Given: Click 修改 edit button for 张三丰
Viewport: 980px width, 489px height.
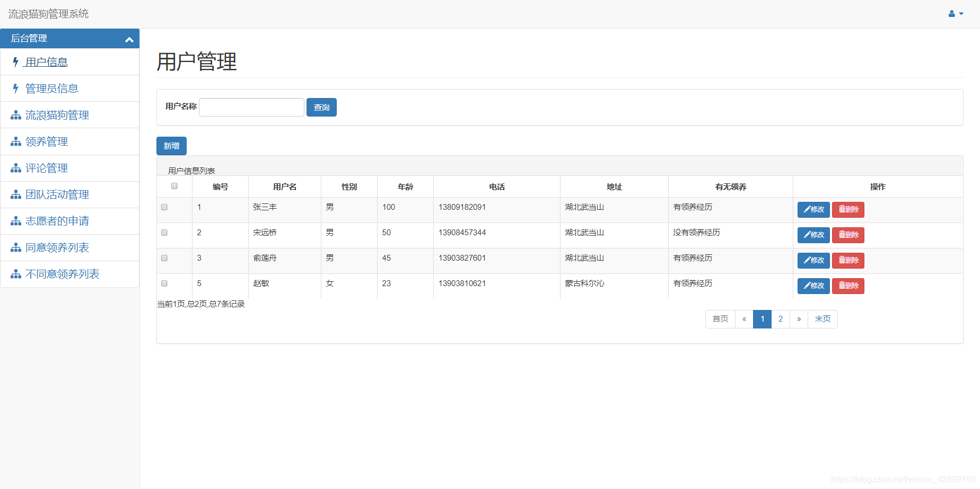Looking at the screenshot, I should (813, 210).
